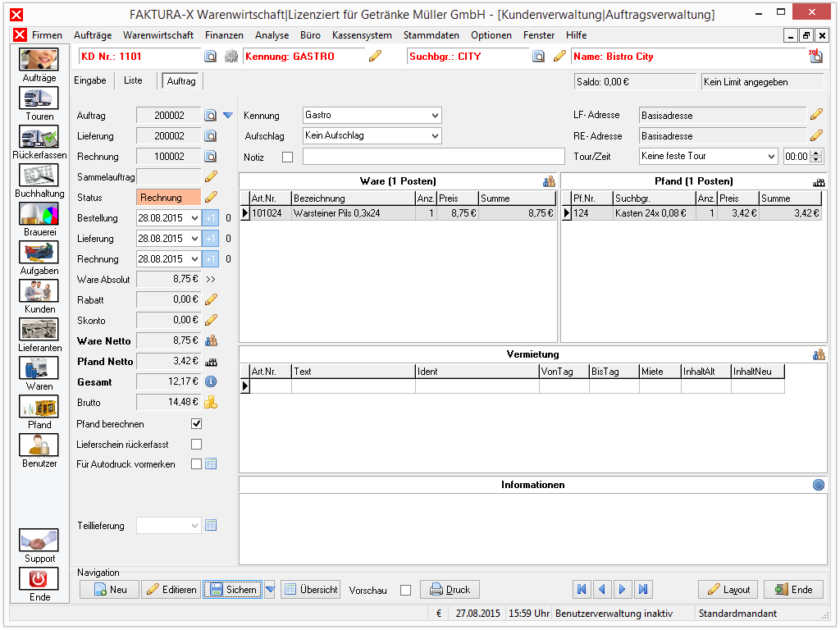Image resolution: width=840 pixels, height=630 pixels.
Task: Click the pencil icon beside Rabatt
Action: [x=211, y=299]
